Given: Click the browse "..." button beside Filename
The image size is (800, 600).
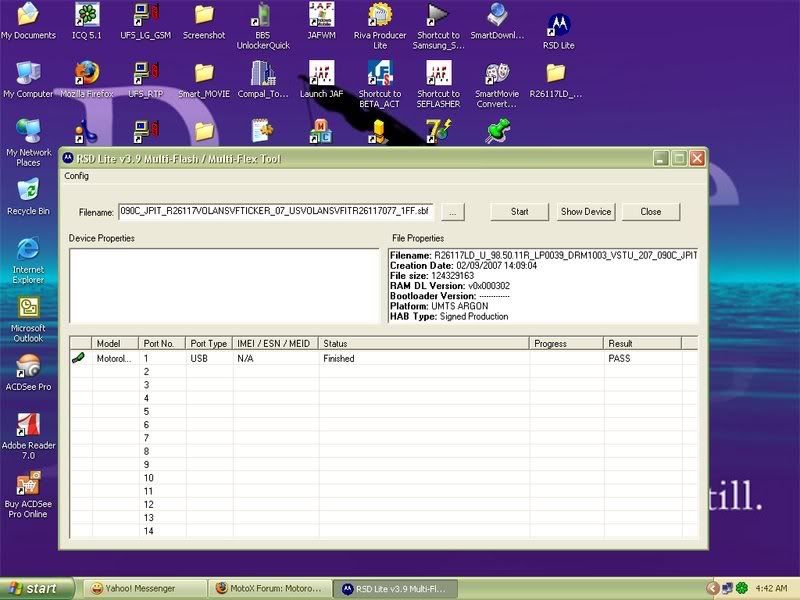Looking at the screenshot, I should click(453, 212).
